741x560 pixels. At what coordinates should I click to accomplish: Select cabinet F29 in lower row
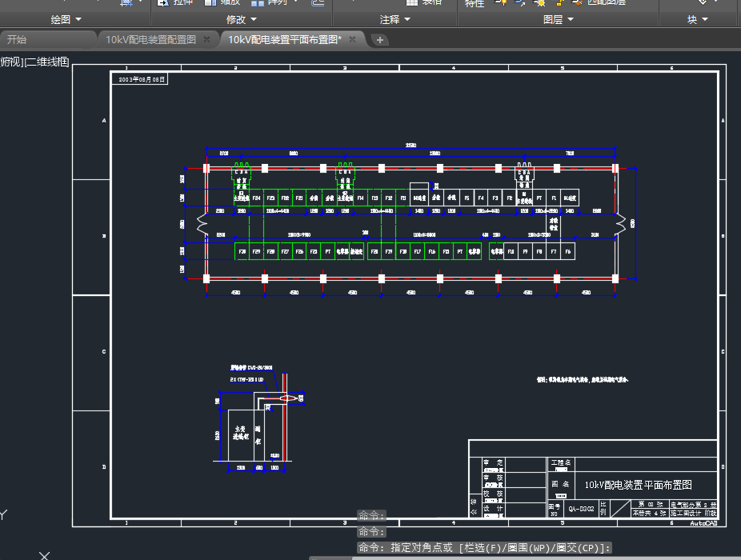256,251
